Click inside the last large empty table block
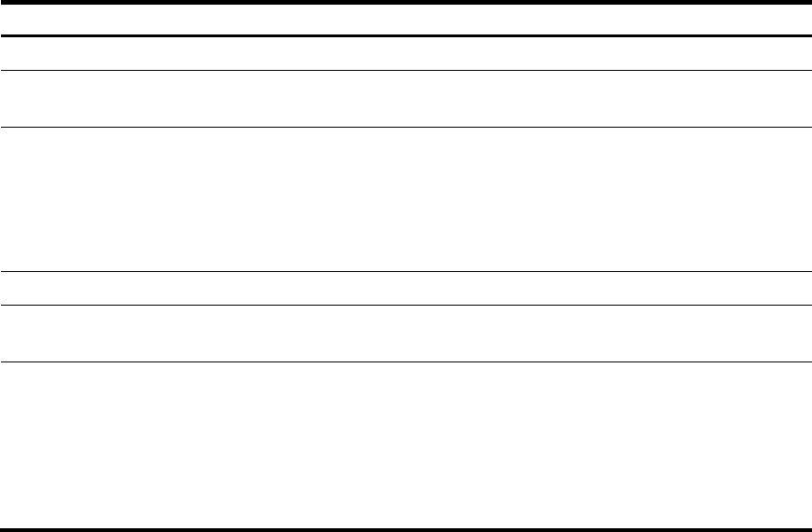 [406, 445]
